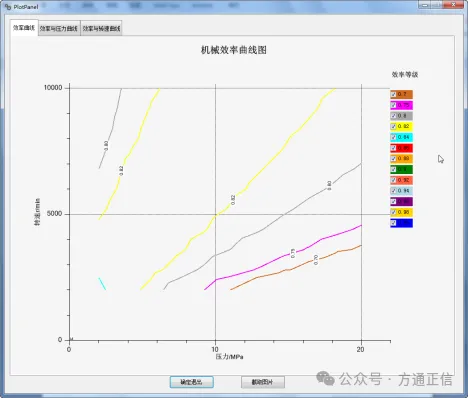Click the capture image button at bottom right
This screenshot has height=398, width=468.
[x=263, y=382]
